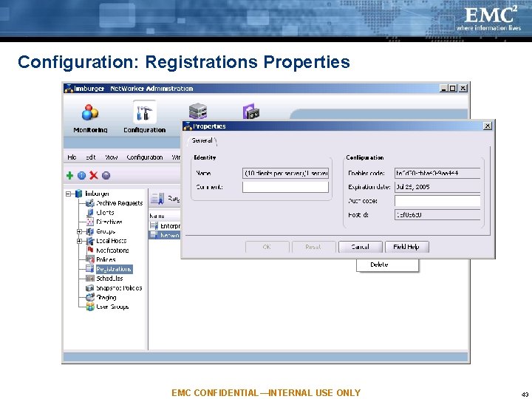Open the File menu
The height and width of the screenshot is (399, 532).
click(x=72, y=157)
